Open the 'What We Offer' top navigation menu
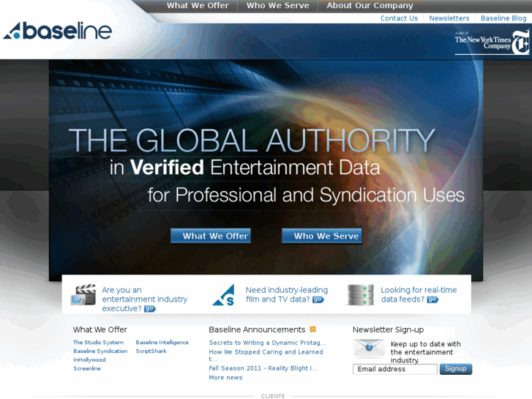The image size is (532, 399). [198, 5]
